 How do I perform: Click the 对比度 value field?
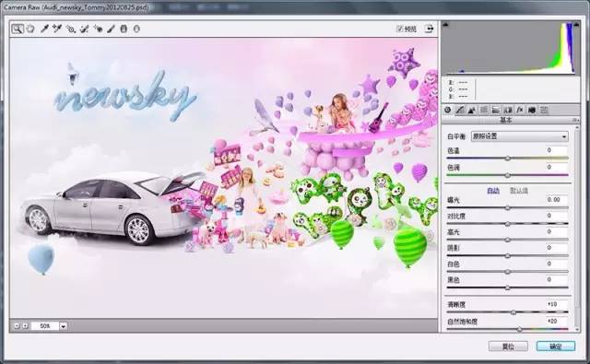556,216
